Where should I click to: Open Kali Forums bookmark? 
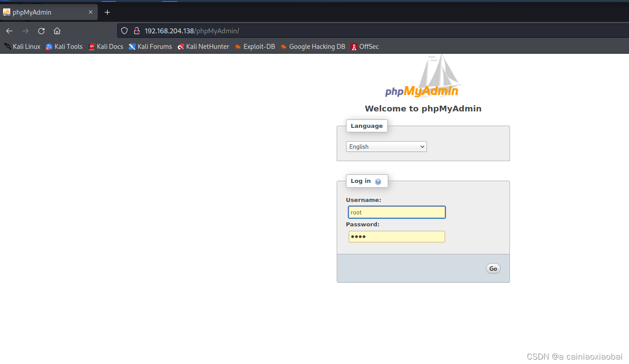(150, 47)
